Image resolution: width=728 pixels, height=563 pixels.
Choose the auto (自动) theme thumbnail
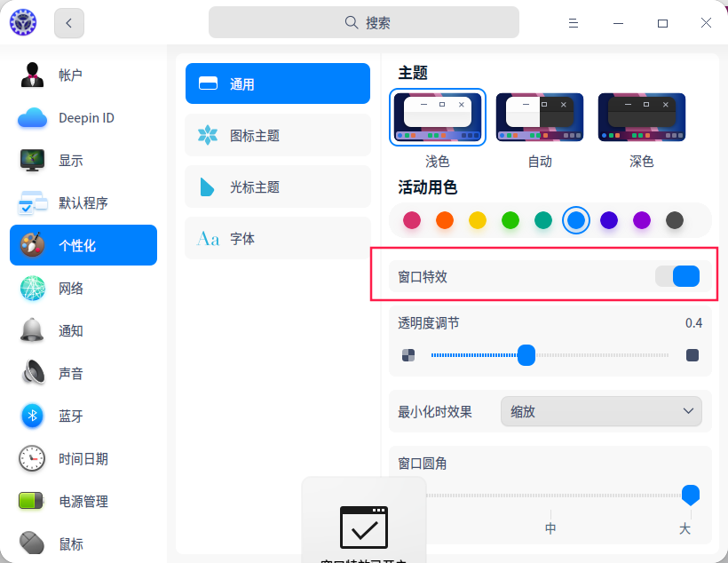540,117
